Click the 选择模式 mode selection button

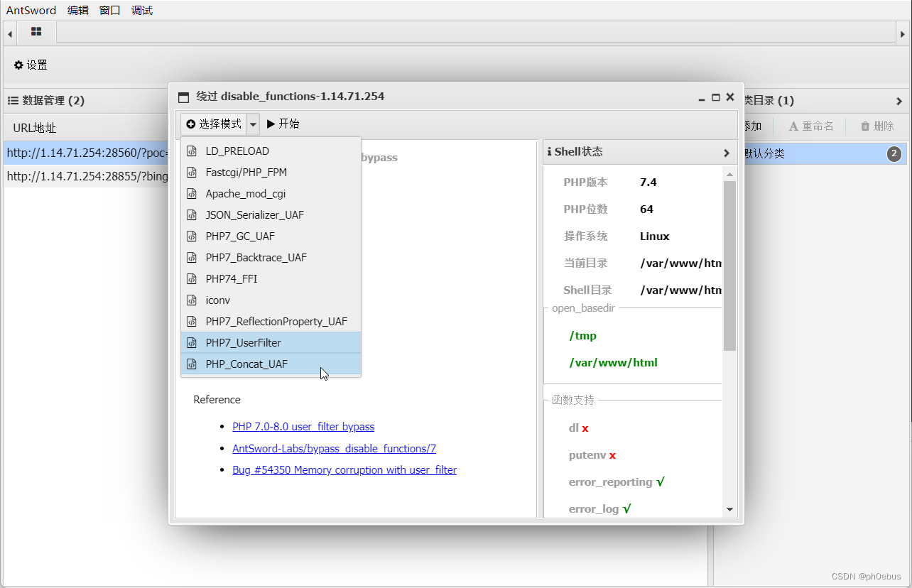pos(213,124)
